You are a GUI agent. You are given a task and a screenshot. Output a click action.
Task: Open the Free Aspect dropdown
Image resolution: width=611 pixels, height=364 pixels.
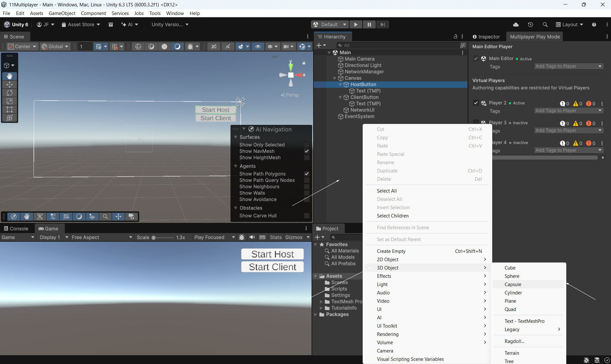(102, 237)
